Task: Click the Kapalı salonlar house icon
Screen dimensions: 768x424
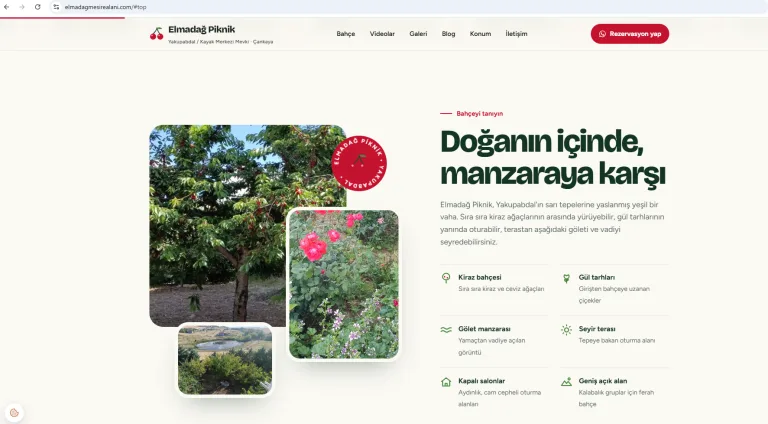Action: (x=446, y=382)
